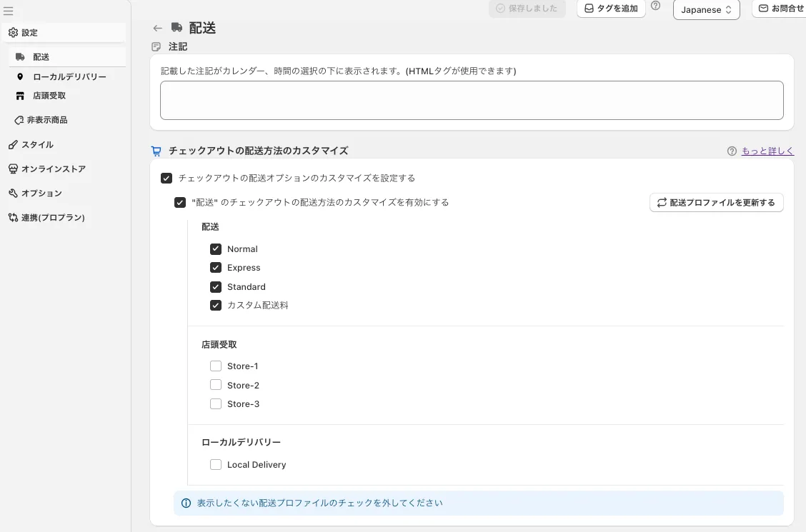
Task: Open the help question mark icon in top bar
Action: coord(655,8)
